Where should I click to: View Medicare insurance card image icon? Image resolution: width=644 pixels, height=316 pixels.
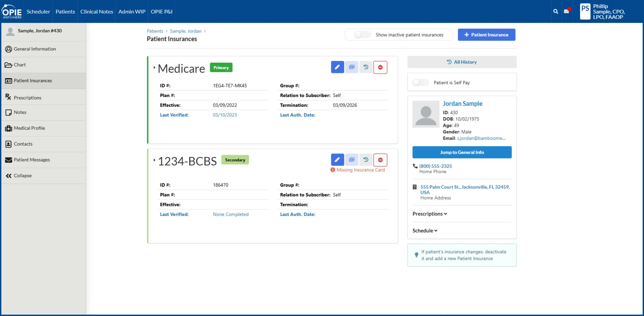point(352,67)
